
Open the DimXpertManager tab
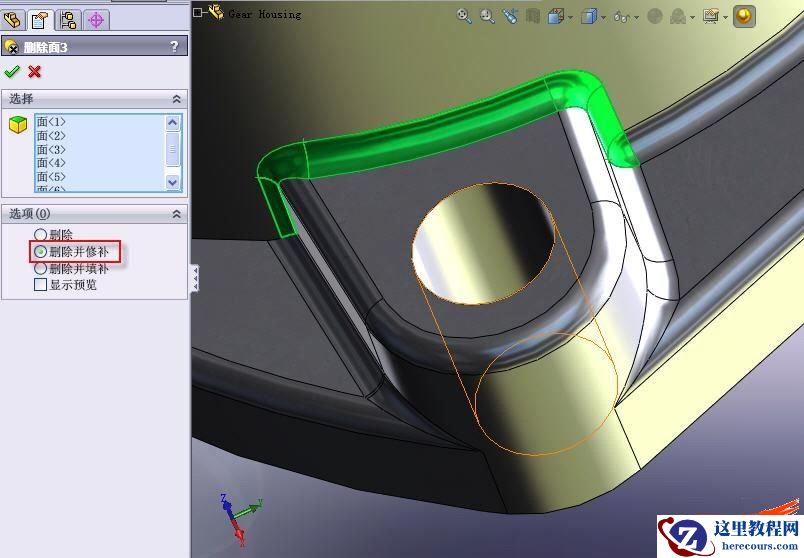coord(96,19)
